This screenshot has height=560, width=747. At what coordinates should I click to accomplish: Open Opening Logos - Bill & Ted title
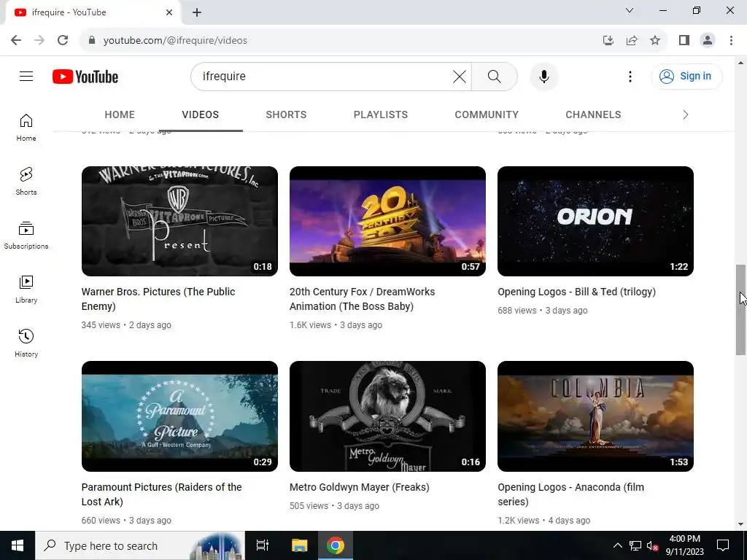coord(576,292)
